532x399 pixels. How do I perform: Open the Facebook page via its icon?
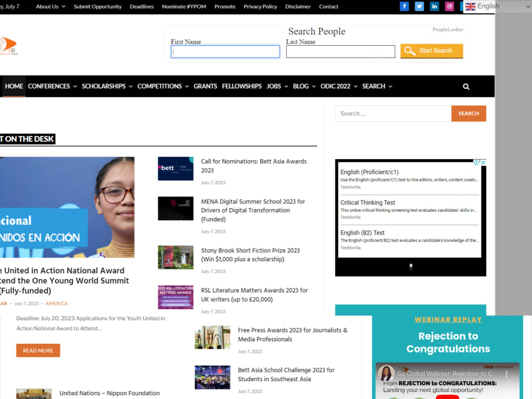(x=404, y=6)
